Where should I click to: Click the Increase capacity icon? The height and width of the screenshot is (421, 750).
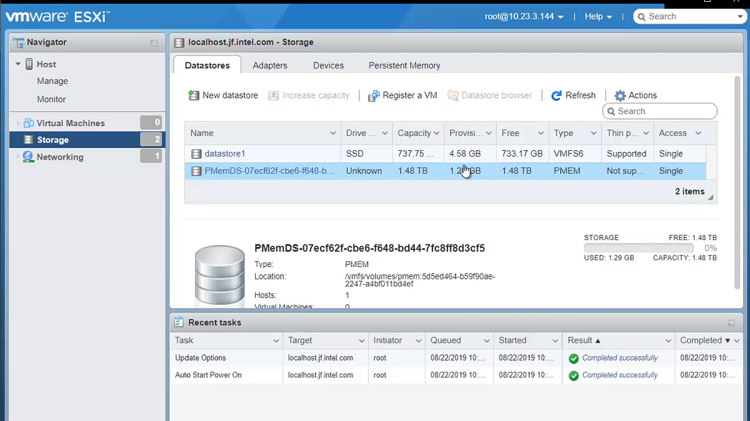(273, 96)
